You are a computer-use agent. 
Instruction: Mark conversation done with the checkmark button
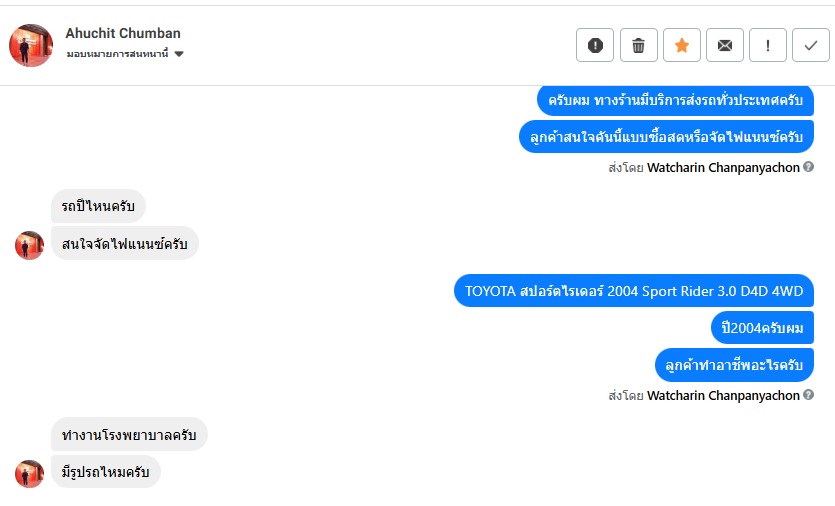pyautogui.click(x=810, y=45)
